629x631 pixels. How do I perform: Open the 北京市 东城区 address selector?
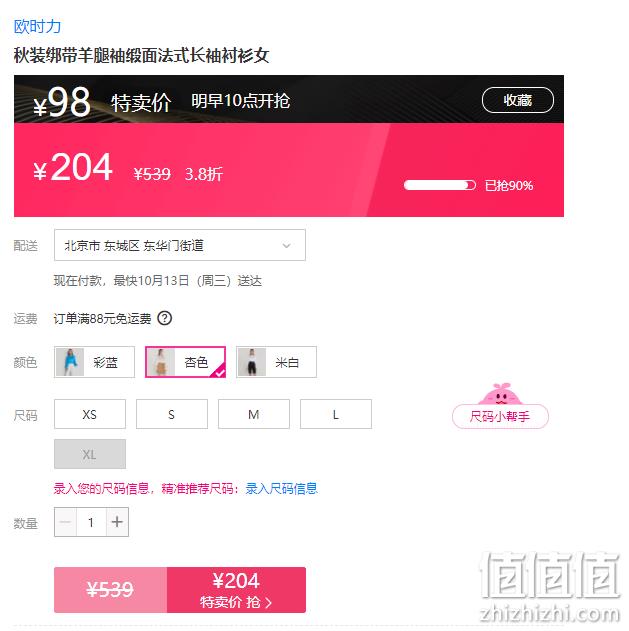click(x=180, y=245)
